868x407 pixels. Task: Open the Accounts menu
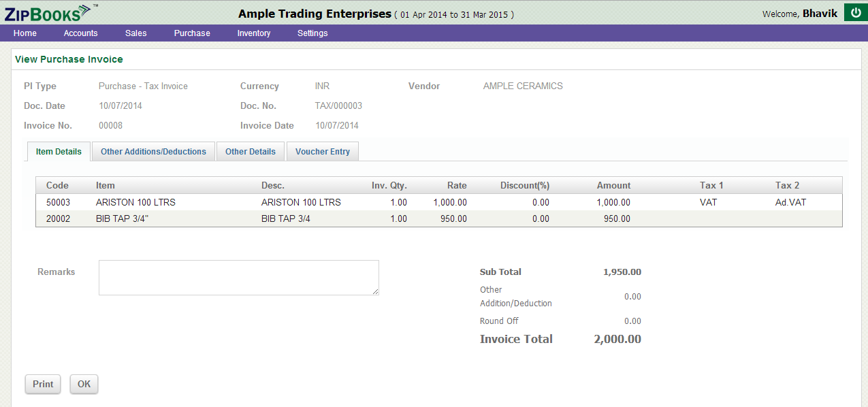click(81, 33)
